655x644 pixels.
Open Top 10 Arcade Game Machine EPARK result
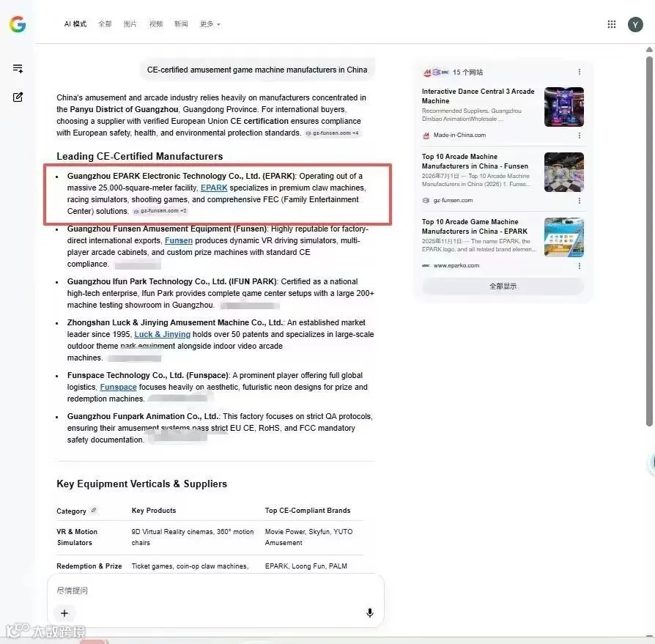(475, 226)
